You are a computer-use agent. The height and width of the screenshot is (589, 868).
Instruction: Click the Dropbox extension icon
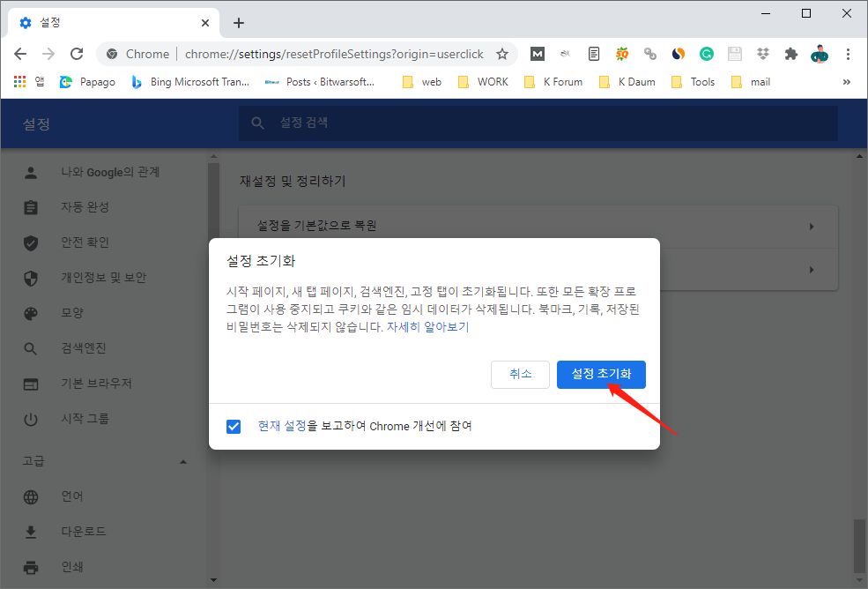[x=763, y=54]
